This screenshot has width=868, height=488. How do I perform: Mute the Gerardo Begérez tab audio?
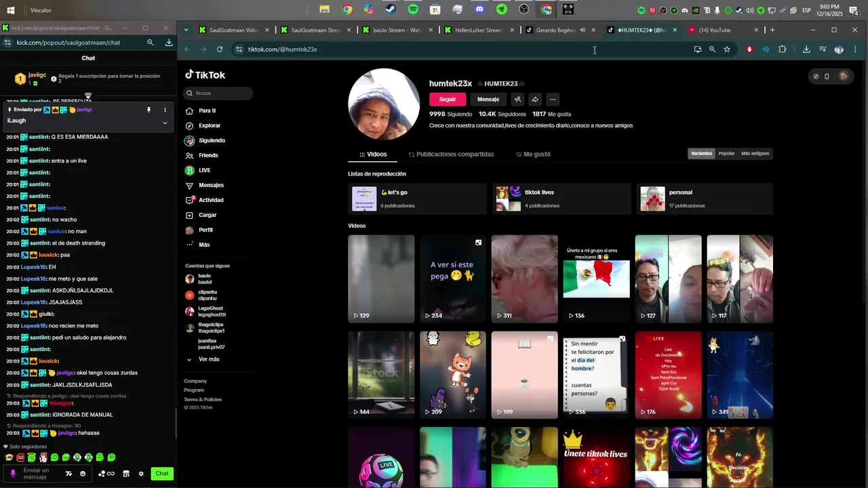583,30
